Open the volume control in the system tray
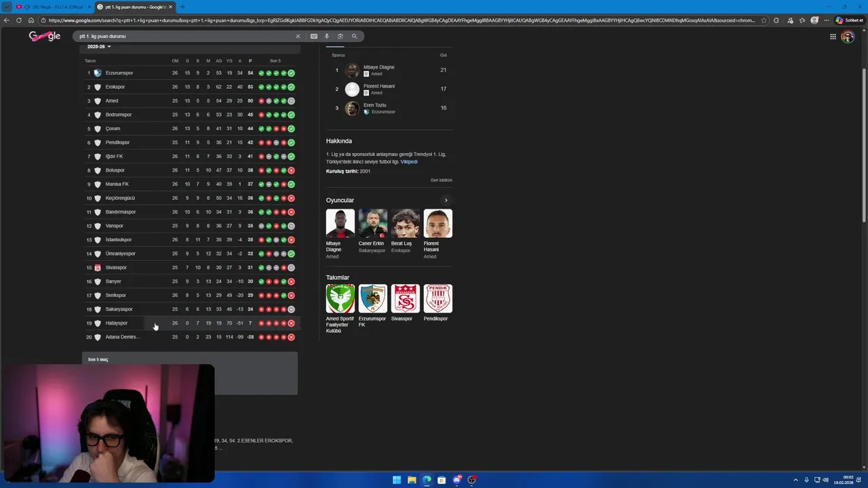The image size is (868, 488). (x=826, y=480)
